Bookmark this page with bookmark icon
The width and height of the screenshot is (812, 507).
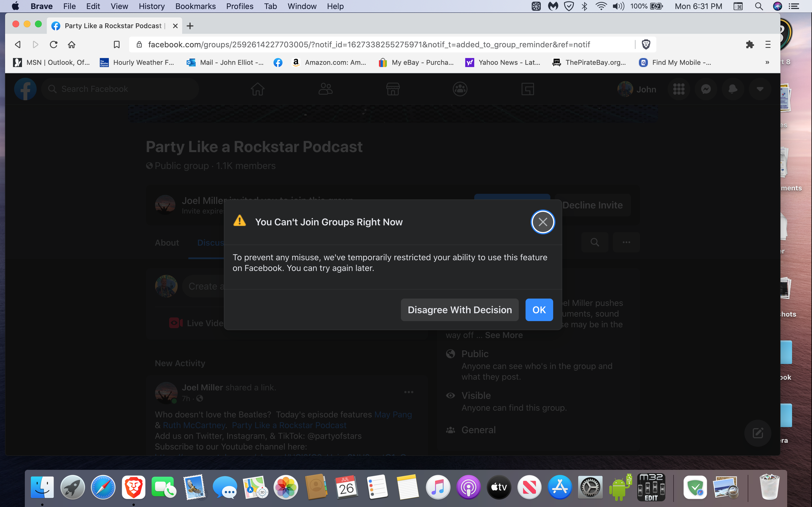click(x=116, y=44)
